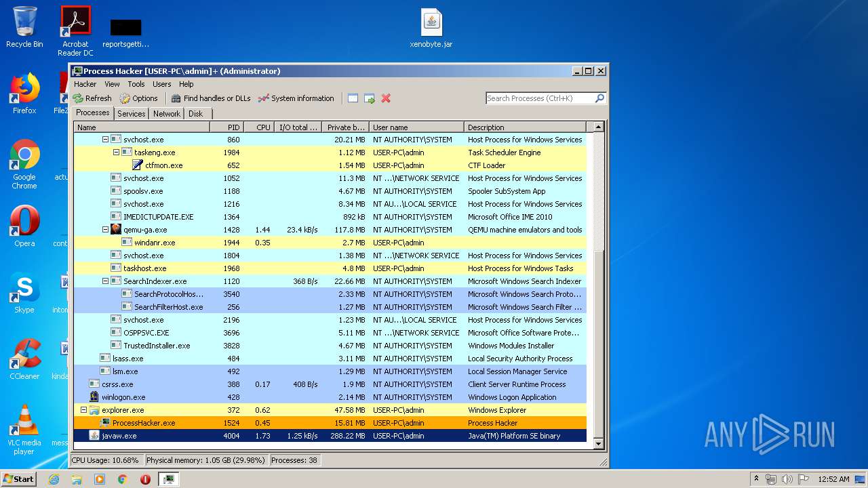Select the Processes tab
Image resolution: width=868 pixels, height=488 pixels.
[92, 113]
